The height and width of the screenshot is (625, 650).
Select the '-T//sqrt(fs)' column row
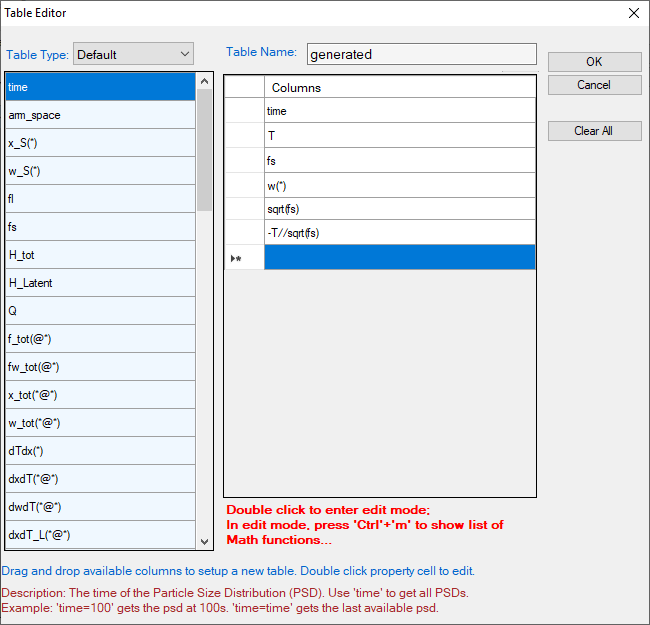click(399, 233)
